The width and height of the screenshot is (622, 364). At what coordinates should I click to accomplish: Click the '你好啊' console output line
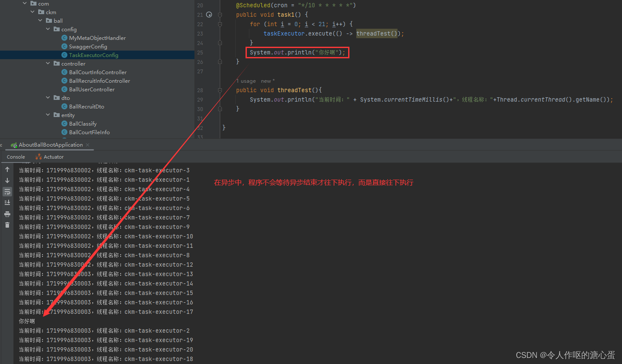[27, 321]
